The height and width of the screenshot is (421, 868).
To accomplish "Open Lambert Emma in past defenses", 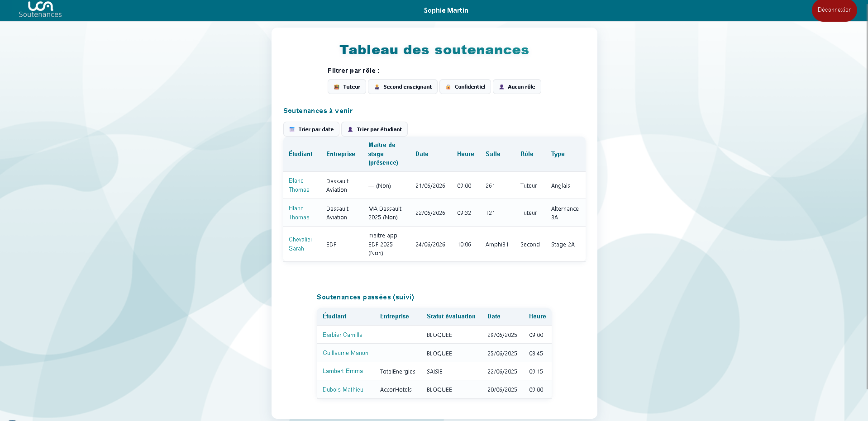I will click(x=343, y=371).
